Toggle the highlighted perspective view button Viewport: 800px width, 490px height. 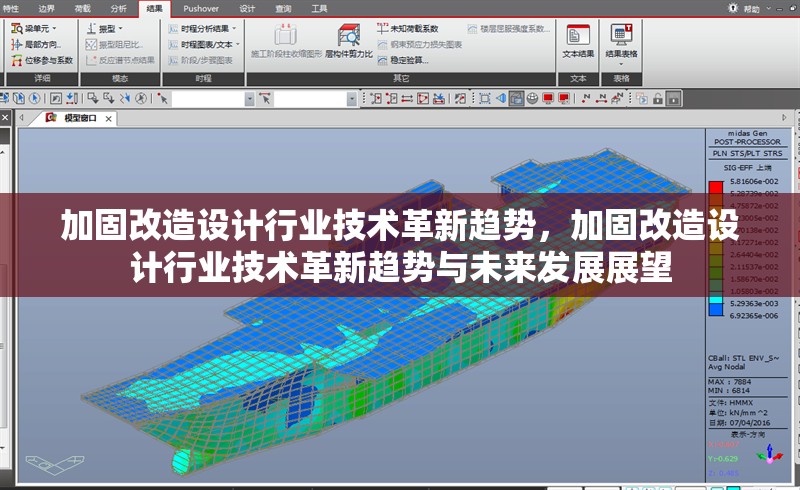pos(516,98)
